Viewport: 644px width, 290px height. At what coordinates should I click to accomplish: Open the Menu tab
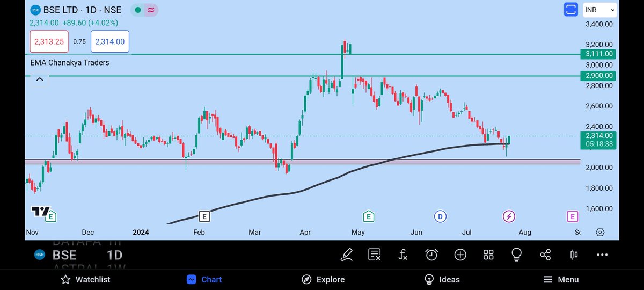[x=561, y=279]
